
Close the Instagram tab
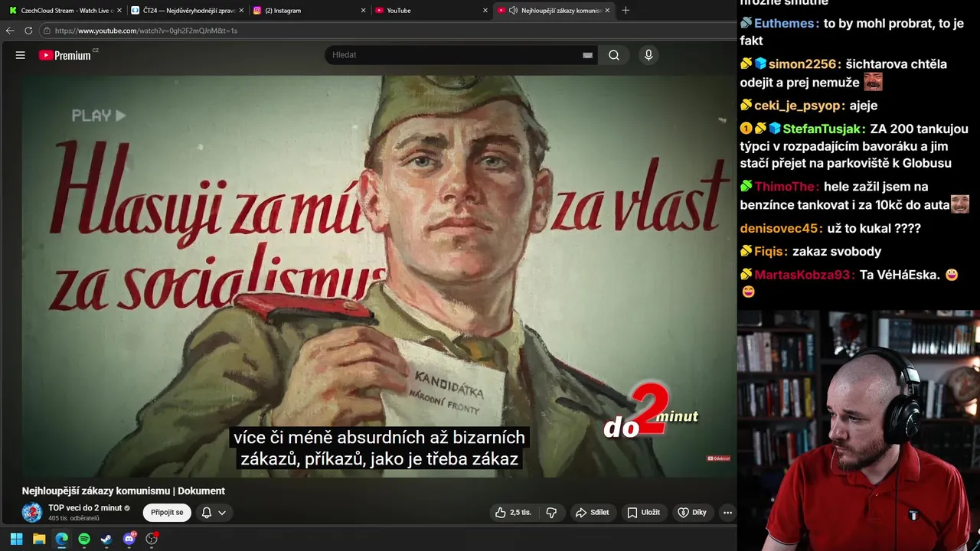coord(364,11)
